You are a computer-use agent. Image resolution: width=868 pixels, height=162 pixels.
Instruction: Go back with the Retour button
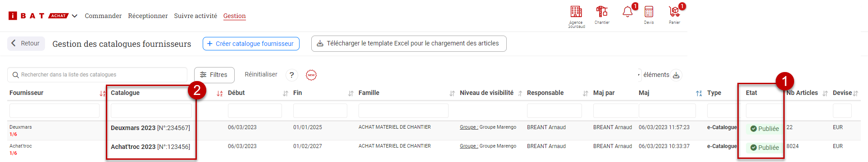[26, 44]
